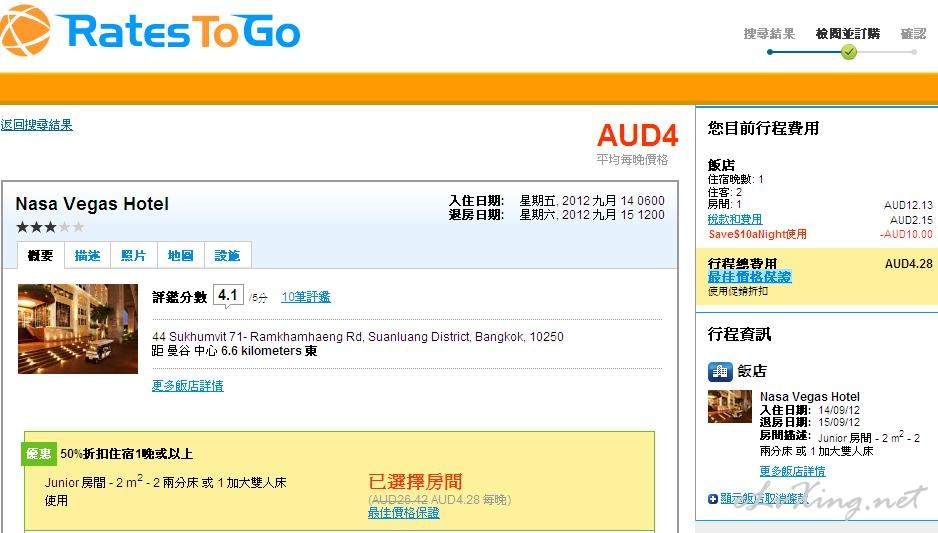Open 最佳價格保證 link in cost summary
This screenshot has height=533, width=938.
(749, 277)
